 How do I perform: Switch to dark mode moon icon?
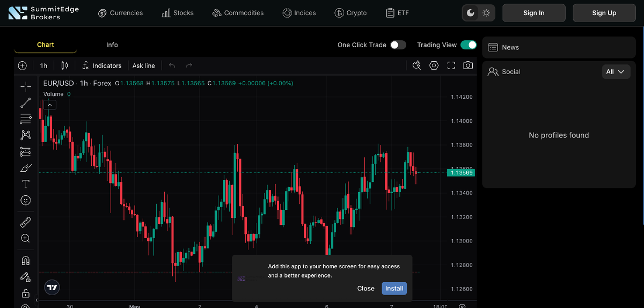pos(471,13)
